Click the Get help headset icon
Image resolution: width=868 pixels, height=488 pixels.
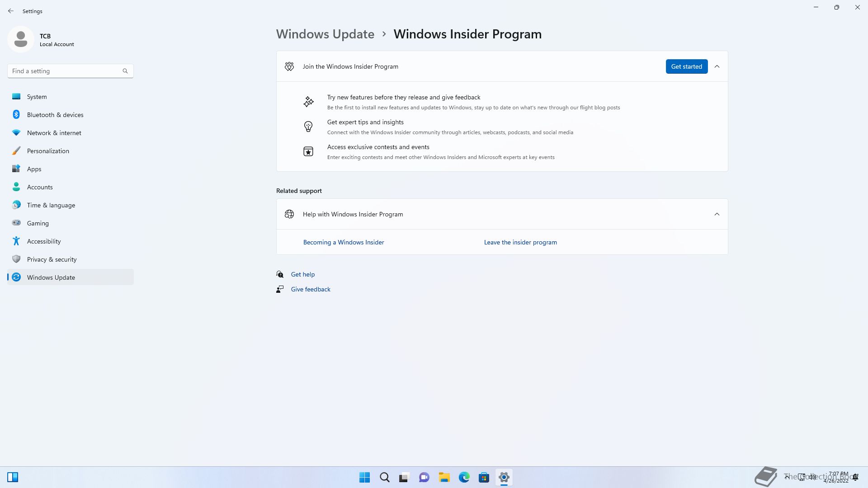(x=280, y=274)
